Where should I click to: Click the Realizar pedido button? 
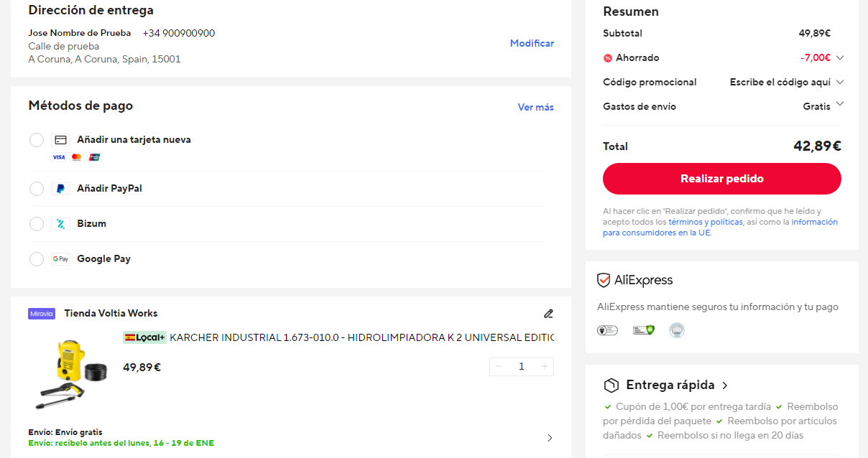pos(722,179)
